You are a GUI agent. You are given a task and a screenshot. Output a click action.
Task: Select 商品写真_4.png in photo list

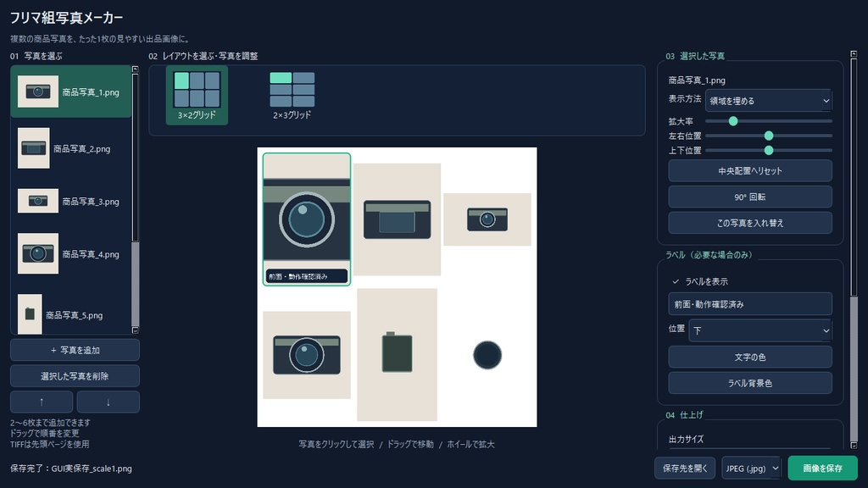(x=71, y=254)
